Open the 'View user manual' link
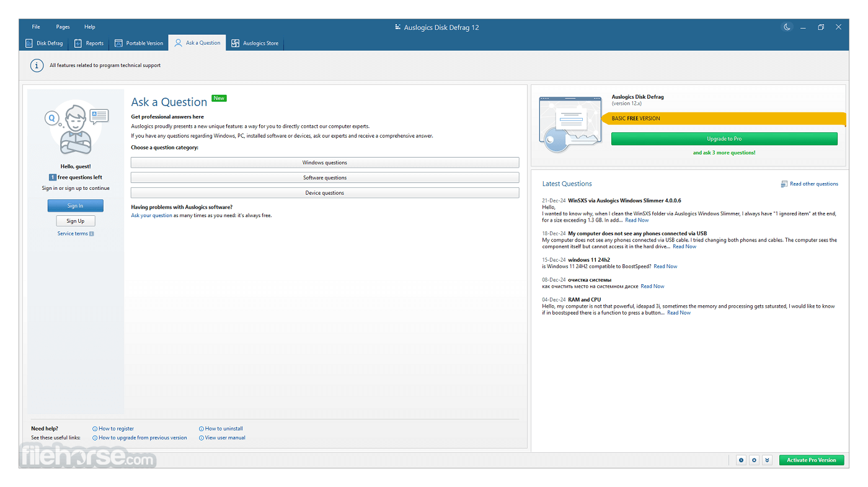 [x=225, y=438]
